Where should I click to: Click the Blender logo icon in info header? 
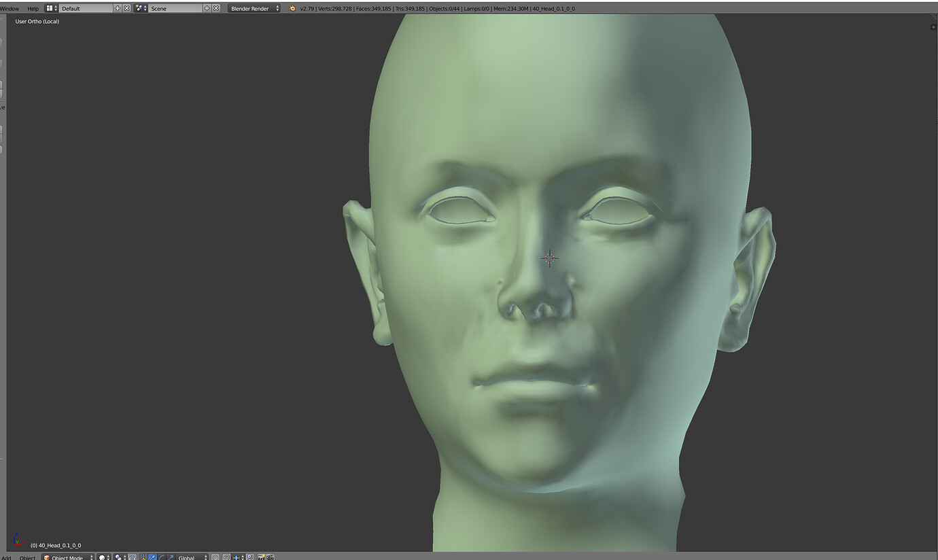point(292,8)
